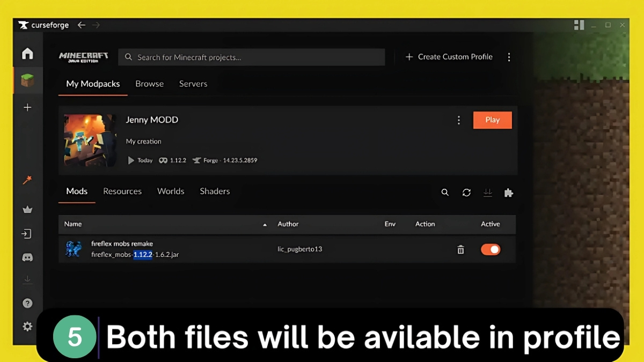Switch to the Shaders tab
Screen dimensions: 644x362
(215, 191)
